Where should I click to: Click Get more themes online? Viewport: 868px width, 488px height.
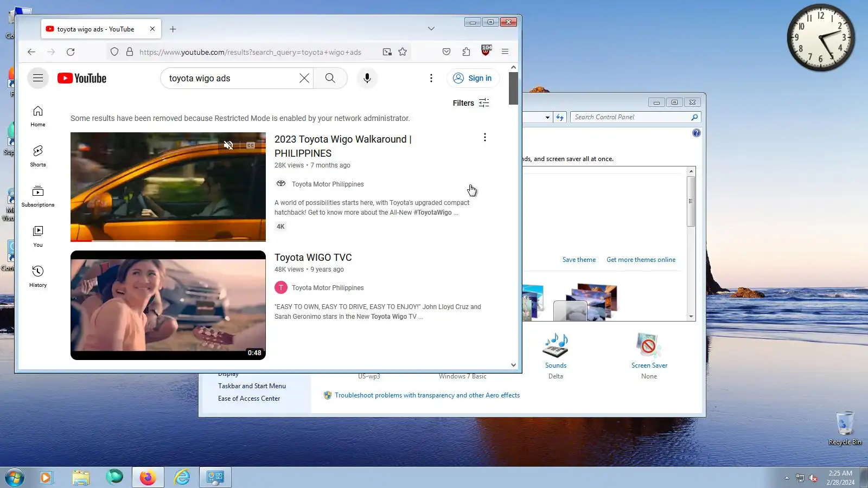click(641, 260)
